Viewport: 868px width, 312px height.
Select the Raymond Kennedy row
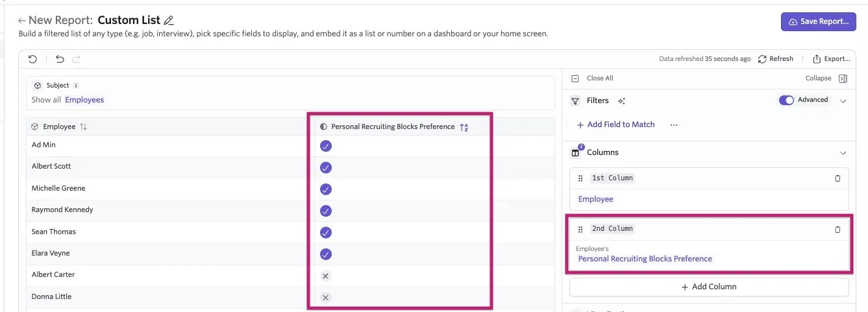pyautogui.click(x=290, y=211)
